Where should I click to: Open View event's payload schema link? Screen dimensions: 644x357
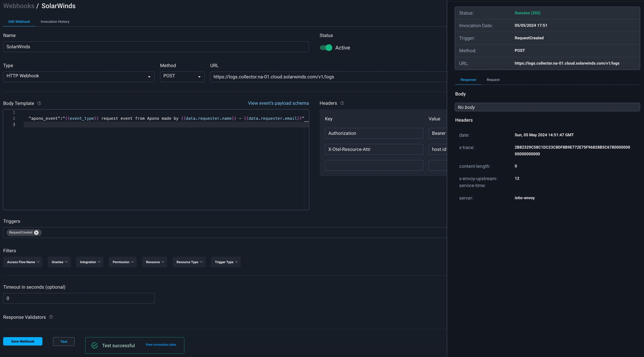pyautogui.click(x=278, y=103)
